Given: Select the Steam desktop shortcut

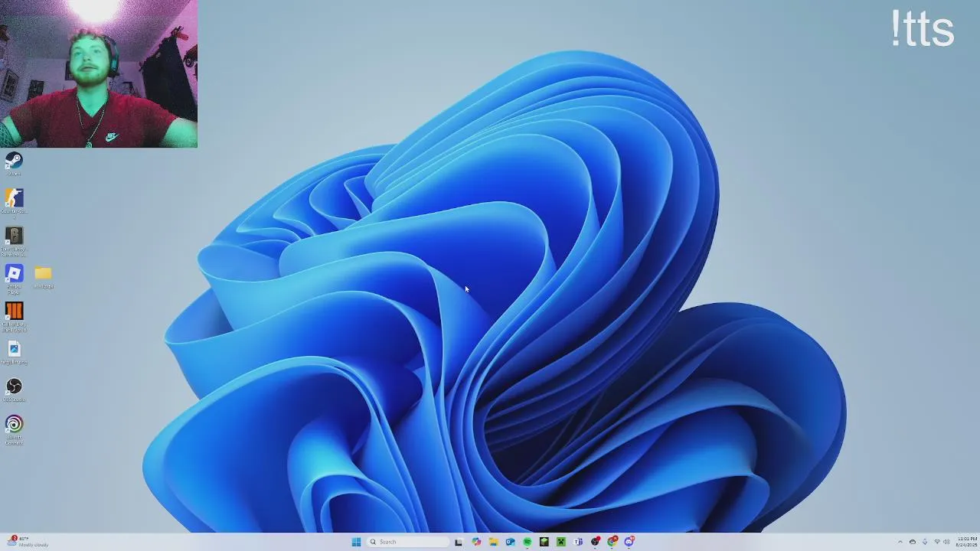Looking at the screenshot, I should (x=14, y=164).
